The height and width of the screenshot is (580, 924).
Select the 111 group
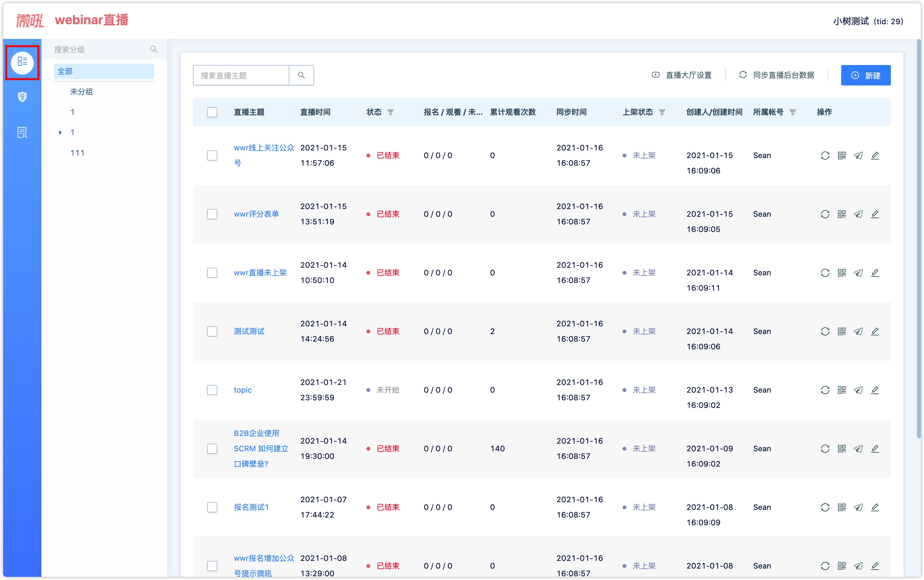click(x=77, y=153)
